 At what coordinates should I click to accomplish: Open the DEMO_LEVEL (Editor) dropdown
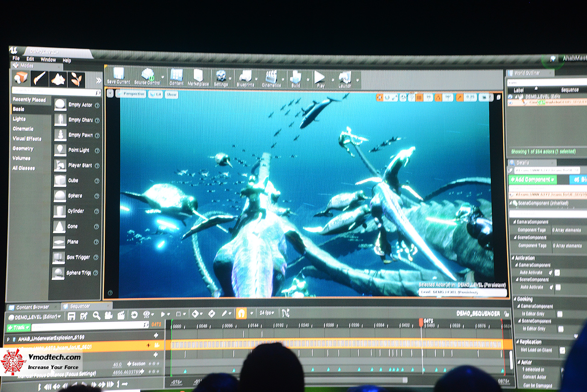click(35, 317)
